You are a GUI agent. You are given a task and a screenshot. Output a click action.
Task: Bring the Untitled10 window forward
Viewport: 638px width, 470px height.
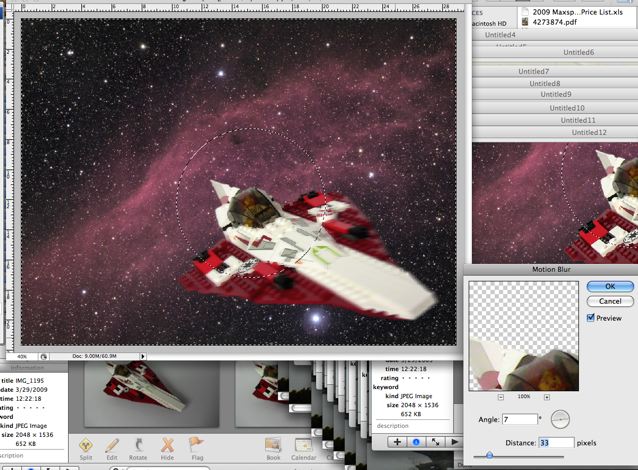click(x=566, y=107)
